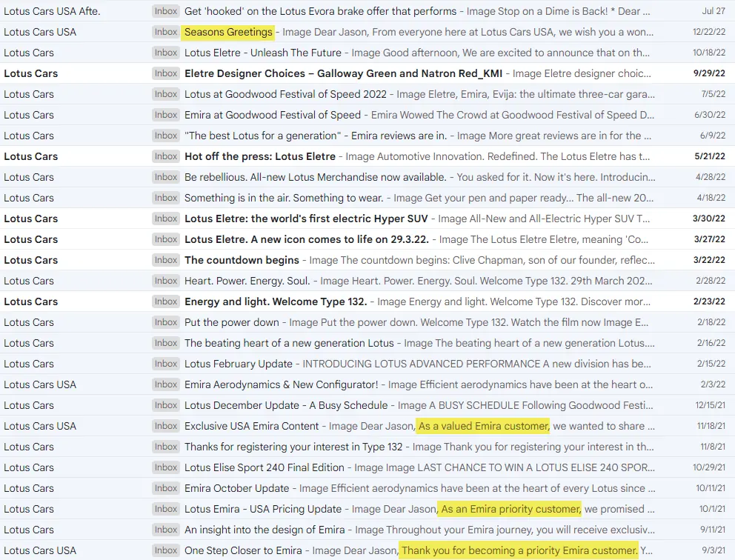This screenshot has height=560, width=735.
Task: Select 'The best Lotus for a generation' email
Action: [x=263, y=136]
